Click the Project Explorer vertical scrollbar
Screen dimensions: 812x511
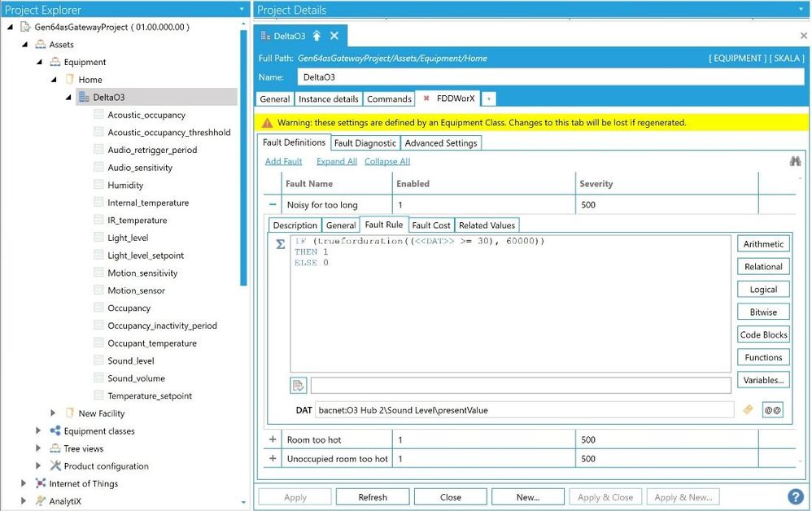pos(243,158)
